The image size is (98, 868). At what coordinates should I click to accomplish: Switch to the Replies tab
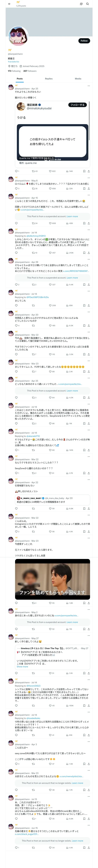tap(49, 79)
